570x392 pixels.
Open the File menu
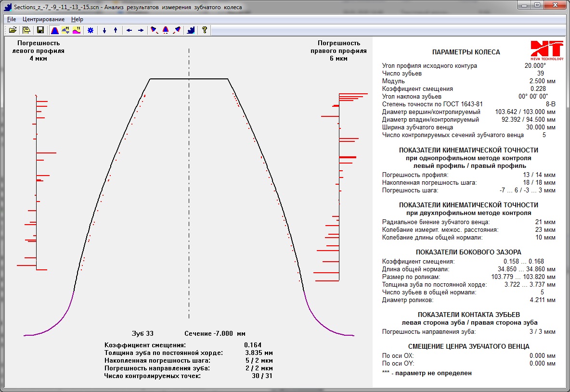point(12,19)
